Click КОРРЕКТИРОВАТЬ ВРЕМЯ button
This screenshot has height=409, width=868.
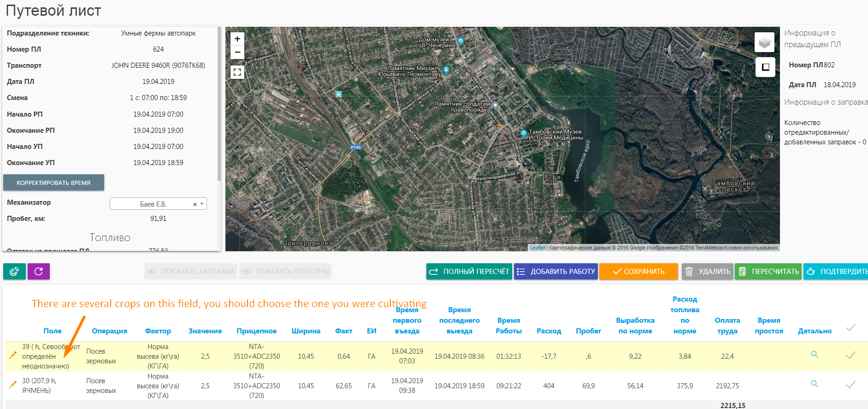click(53, 183)
